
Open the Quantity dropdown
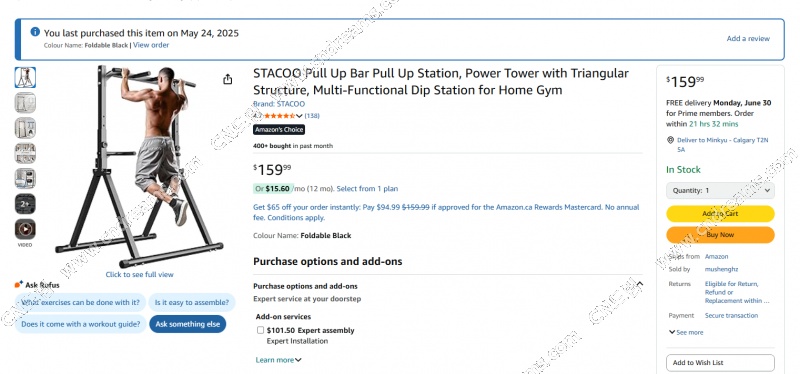[x=720, y=190]
